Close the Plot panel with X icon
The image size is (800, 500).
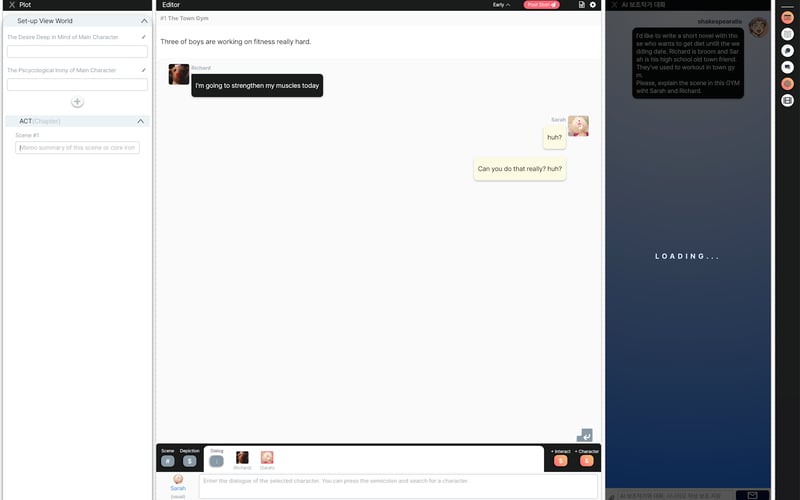click(x=12, y=5)
